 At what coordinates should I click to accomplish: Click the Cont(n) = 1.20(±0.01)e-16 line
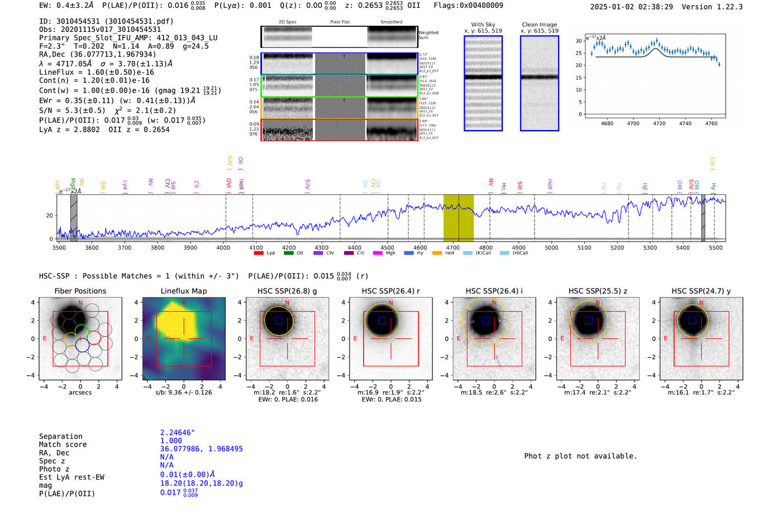point(94,80)
